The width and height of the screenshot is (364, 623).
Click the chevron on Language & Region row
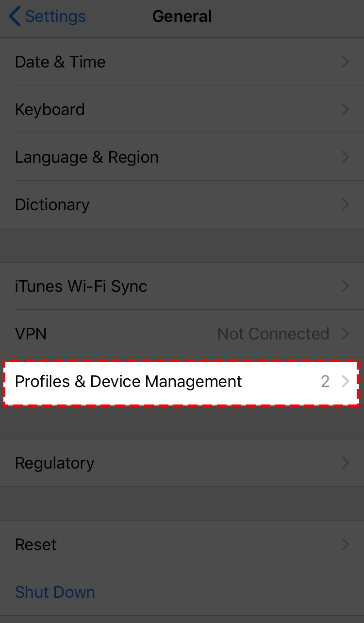pyautogui.click(x=346, y=157)
